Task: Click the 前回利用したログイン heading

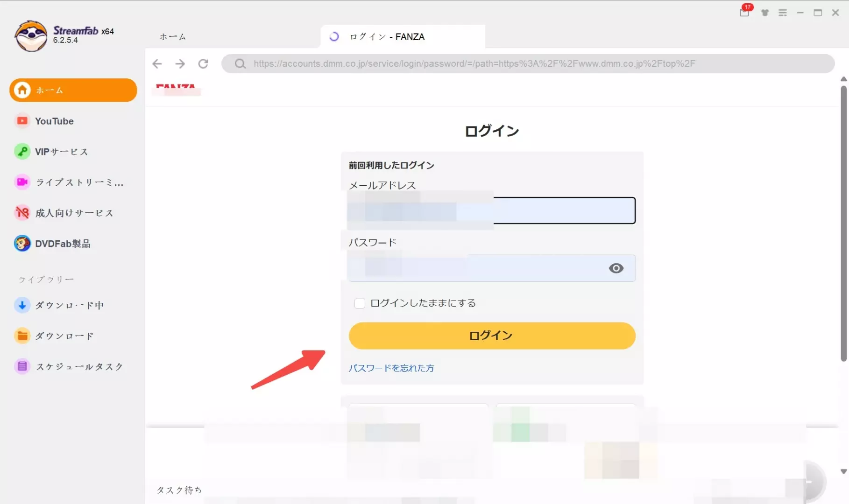Action: [391, 165]
